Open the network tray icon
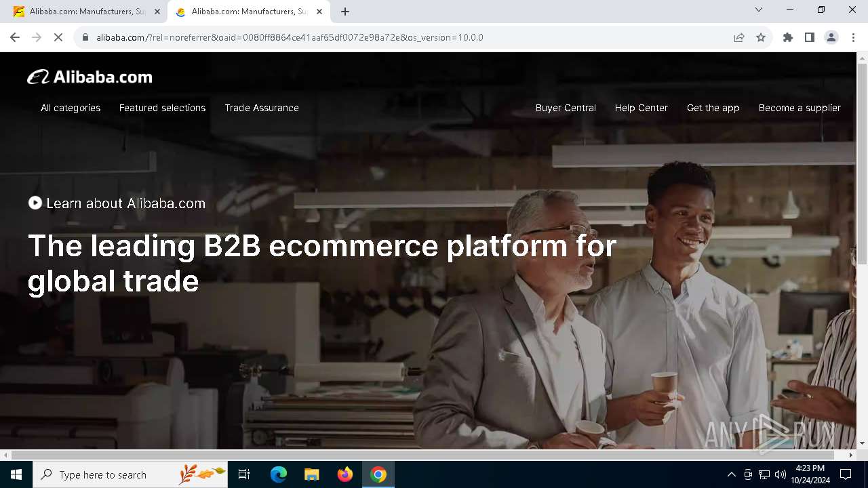Image resolution: width=868 pixels, height=488 pixels. click(x=764, y=474)
